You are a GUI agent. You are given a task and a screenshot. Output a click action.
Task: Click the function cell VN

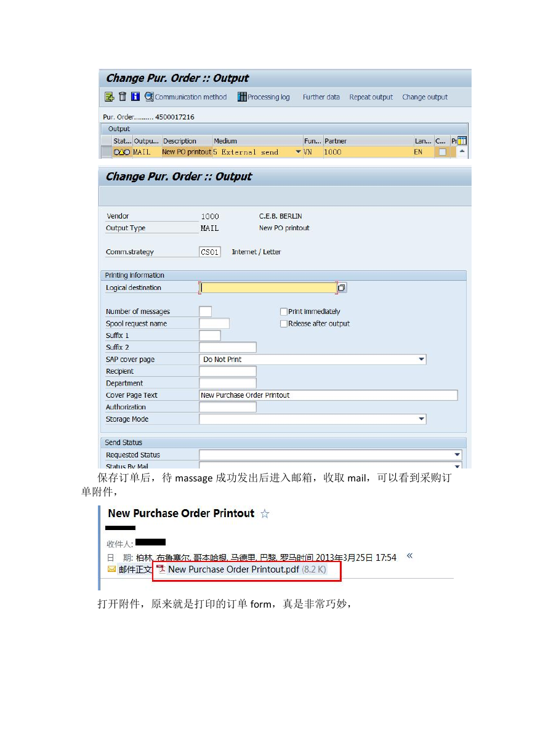(313, 152)
